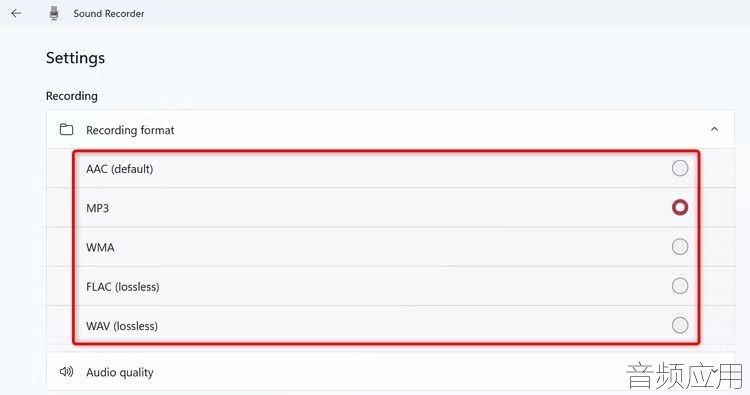Click the FLAC (lossless) label text
Screen dimensions: 750x395
(123, 286)
